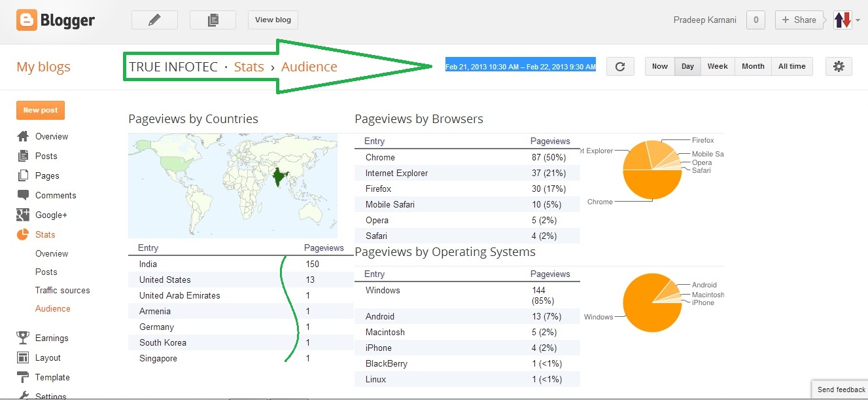
Task: Click Stats breadcrumb link
Action: point(249,67)
